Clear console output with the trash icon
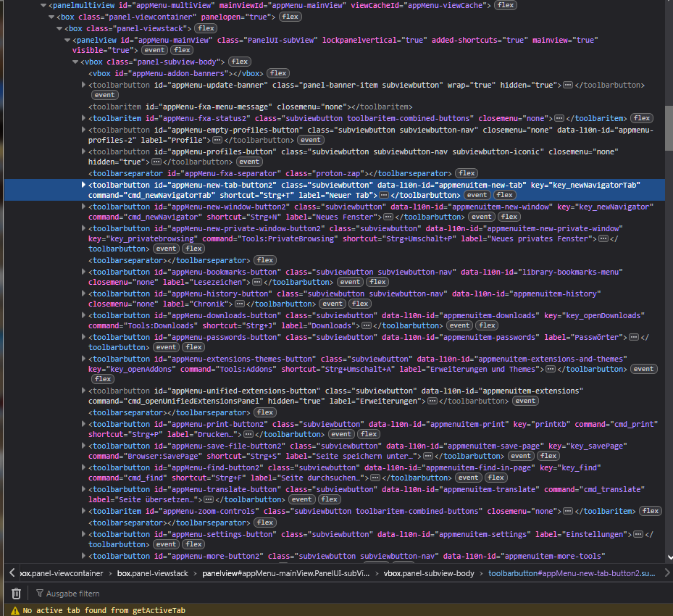Viewport: 673px width, 616px height. click(16, 594)
